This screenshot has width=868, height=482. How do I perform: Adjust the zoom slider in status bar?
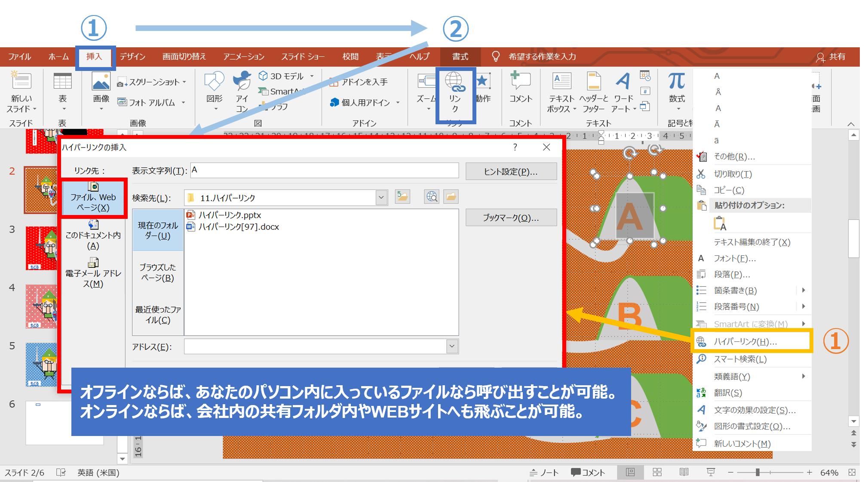click(x=758, y=473)
